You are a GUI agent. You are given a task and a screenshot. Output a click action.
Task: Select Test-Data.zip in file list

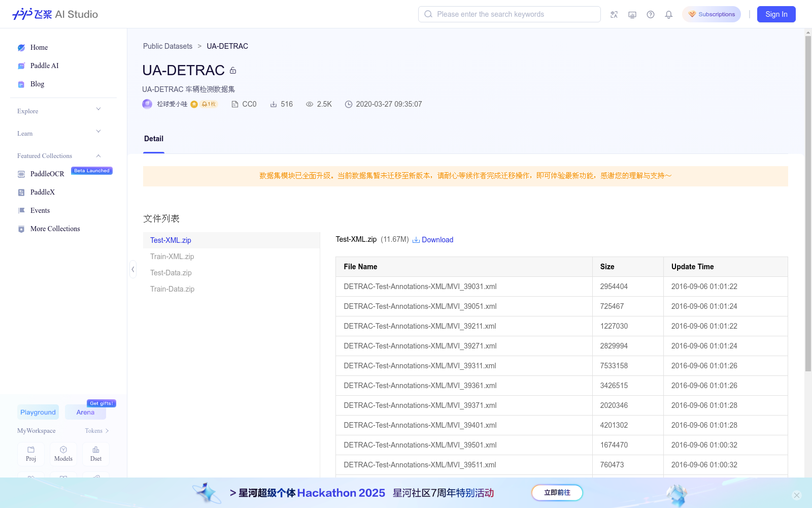pos(231,273)
